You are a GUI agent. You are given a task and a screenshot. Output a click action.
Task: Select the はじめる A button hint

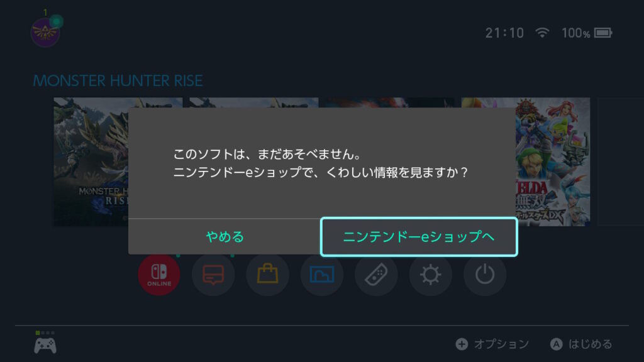tap(580, 344)
